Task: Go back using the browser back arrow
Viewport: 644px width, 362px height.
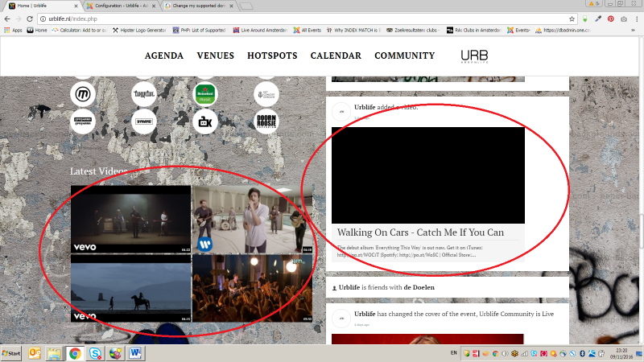Action: (7, 19)
